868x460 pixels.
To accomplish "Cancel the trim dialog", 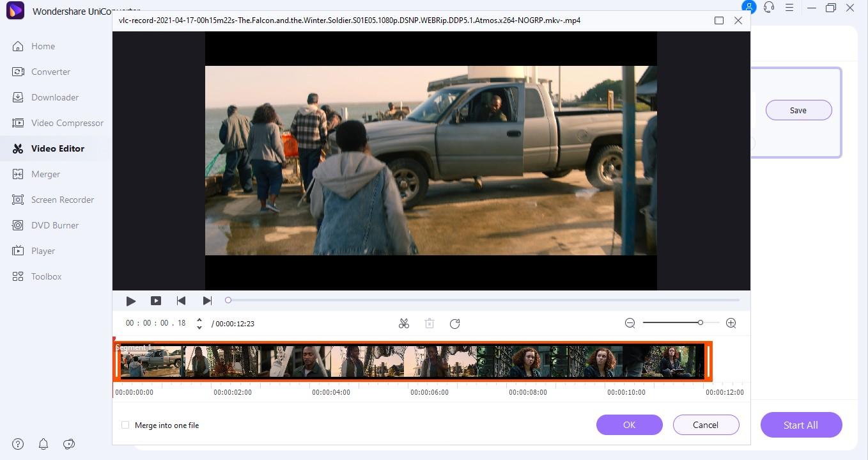I will [x=706, y=425].
